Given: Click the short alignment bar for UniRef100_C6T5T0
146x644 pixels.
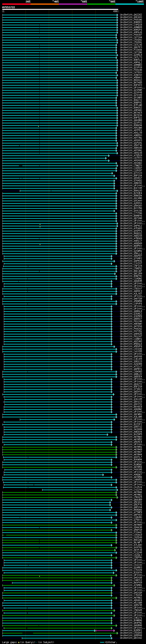Looking at the screenshot, I should [54, 158].
